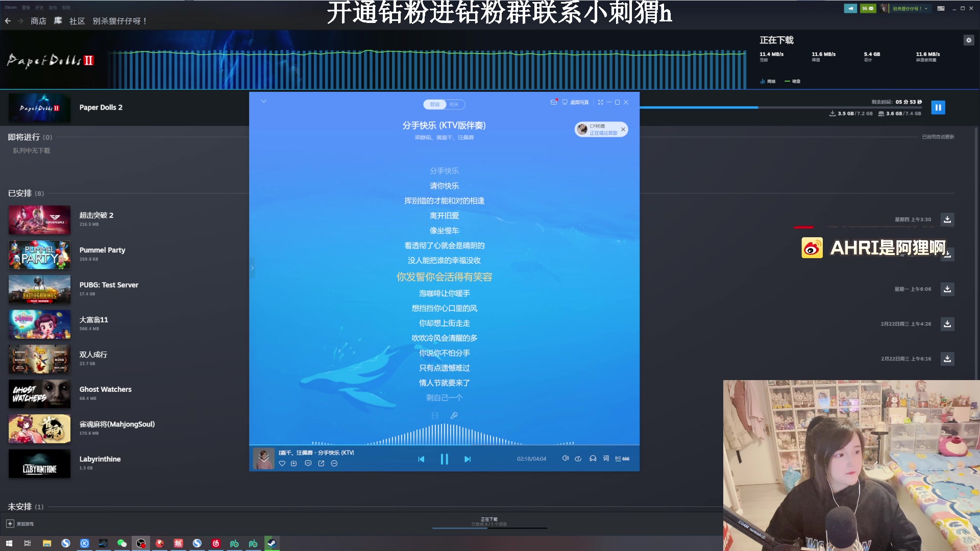Open Steam announcements megaphone icon

[x=850, y=9]
